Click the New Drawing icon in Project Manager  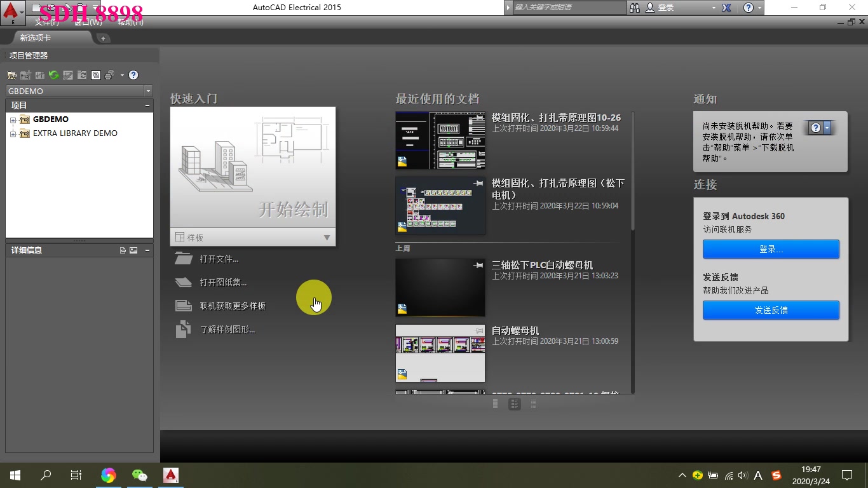[x=26, y=75]
